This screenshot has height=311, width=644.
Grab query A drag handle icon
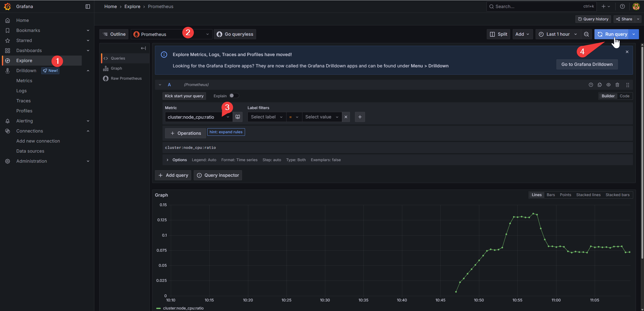pos(628,85)
